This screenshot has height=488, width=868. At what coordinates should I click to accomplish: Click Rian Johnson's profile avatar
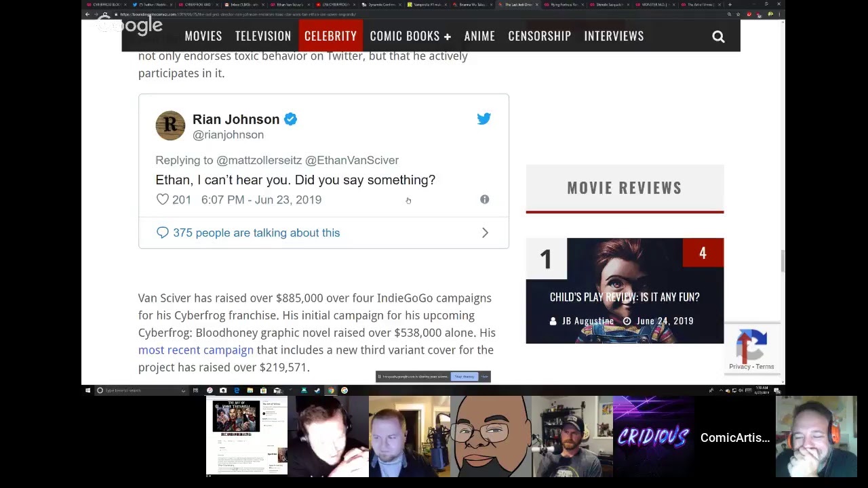[170, 126]
